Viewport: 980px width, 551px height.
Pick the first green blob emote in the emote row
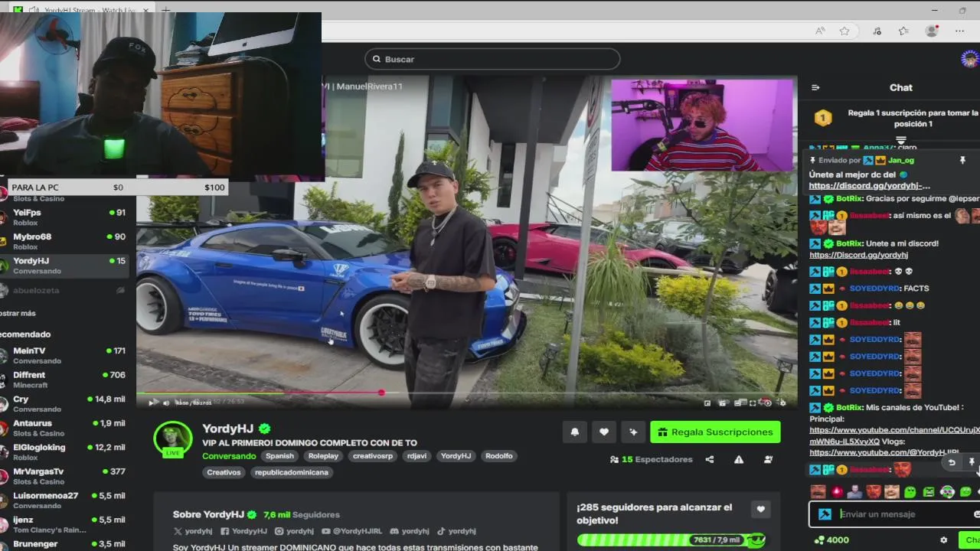pyautogui.click(x=910, y=491)
